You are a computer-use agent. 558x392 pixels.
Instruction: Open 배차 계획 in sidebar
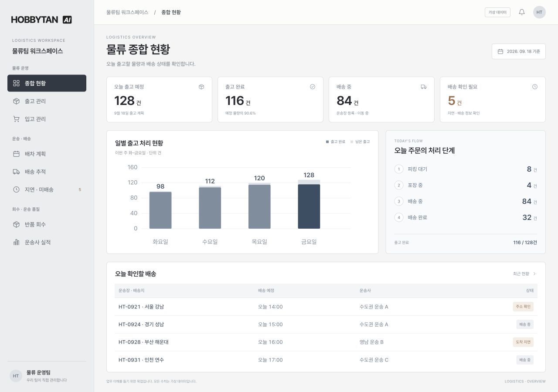point(47,154)
